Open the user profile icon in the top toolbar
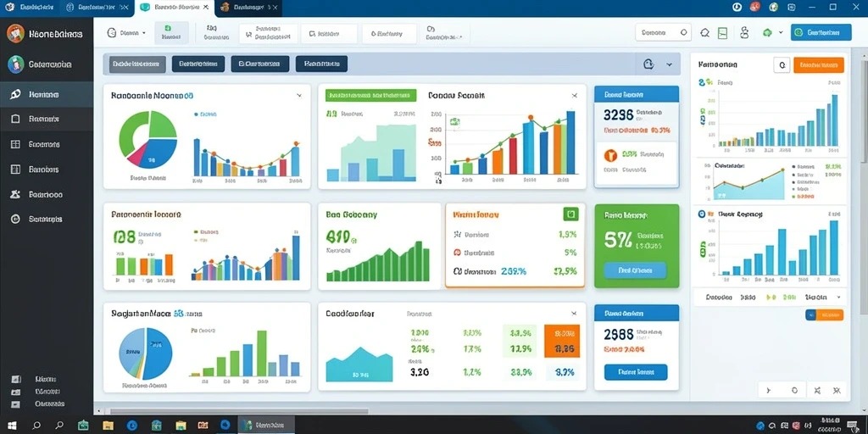 [x=744, y=33]
